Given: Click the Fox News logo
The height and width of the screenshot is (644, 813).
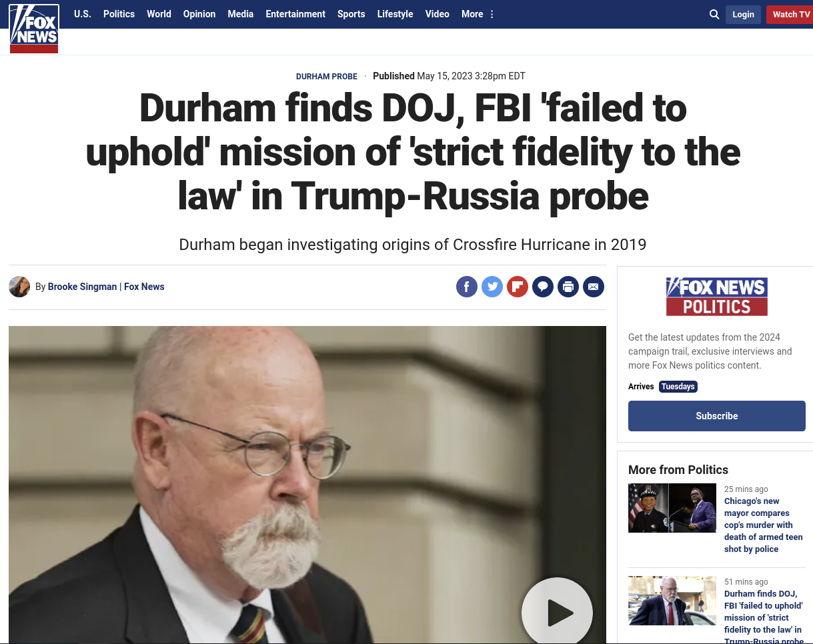Looking at the screenshot, I should click(34, 28).
